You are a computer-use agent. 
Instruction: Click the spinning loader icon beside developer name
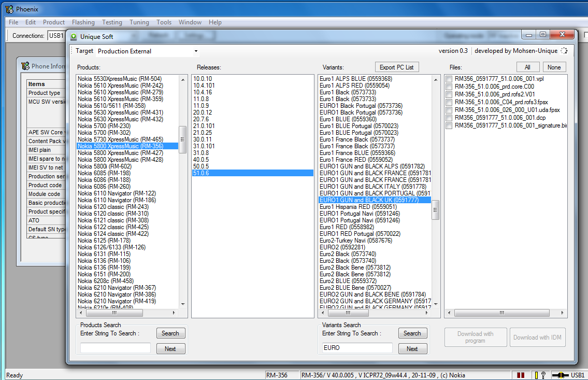(x=564, y=51)
